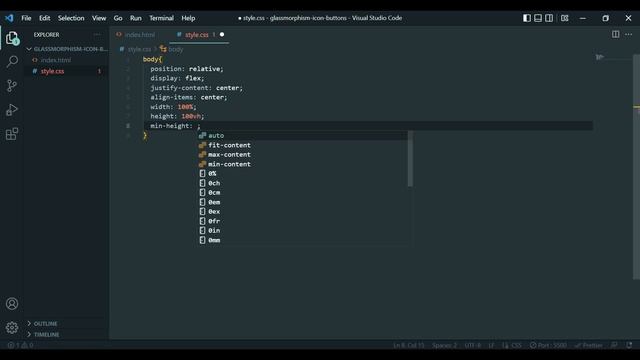640x360 pixels.
Task: Click Port: 5500 Live Server status
Action: coord(548,345)
